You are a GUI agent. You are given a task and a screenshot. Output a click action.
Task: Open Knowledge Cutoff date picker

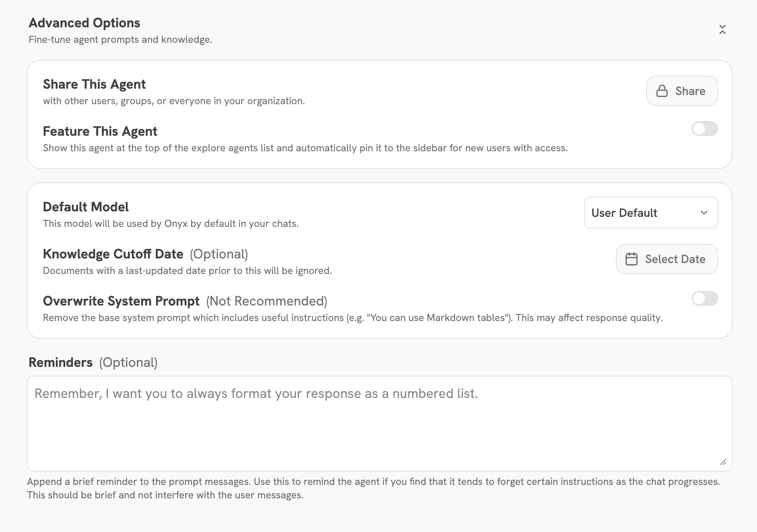(667, 259)
